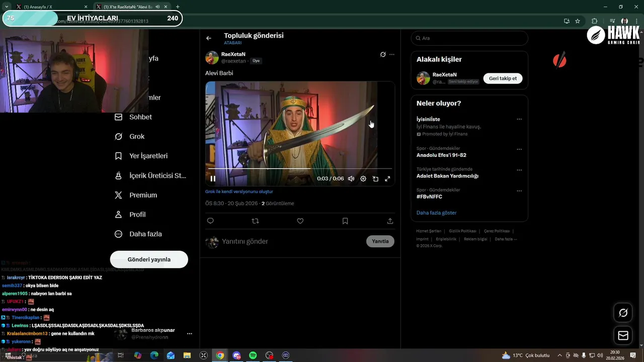The width and height of the screenshot is (644, 362).
Task: Reply via the comment bubble icon
Action: coord(210,221)
